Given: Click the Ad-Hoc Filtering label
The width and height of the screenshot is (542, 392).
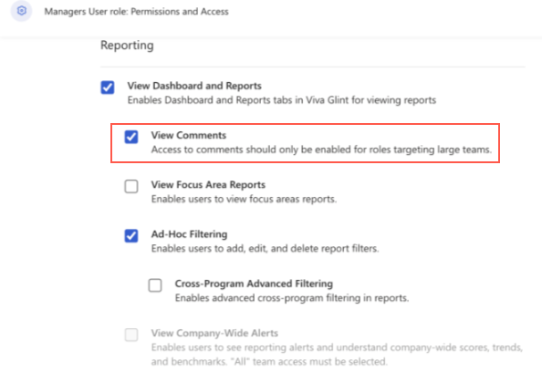Looking at the screenshot, I should point(189,234).
